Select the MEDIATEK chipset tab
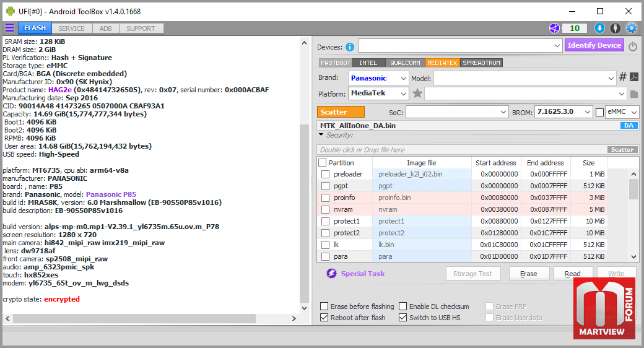The image size is (644, 348). point(442,63)
